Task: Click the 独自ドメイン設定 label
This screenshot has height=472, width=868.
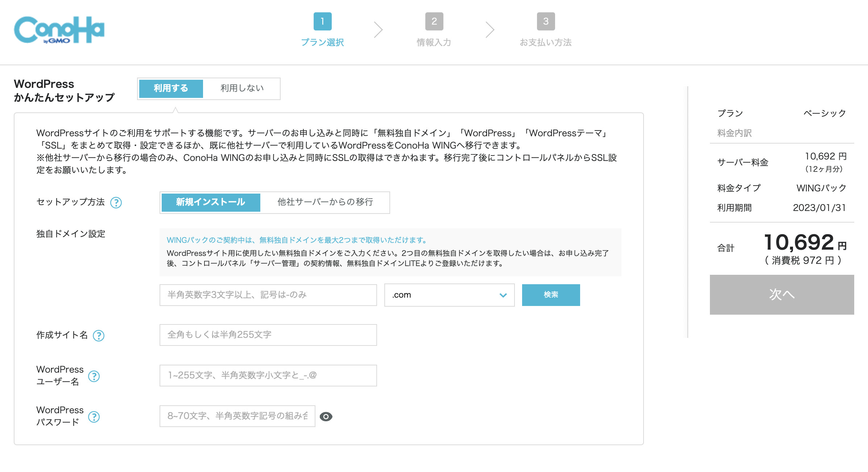Action: [x=71, y=234]
